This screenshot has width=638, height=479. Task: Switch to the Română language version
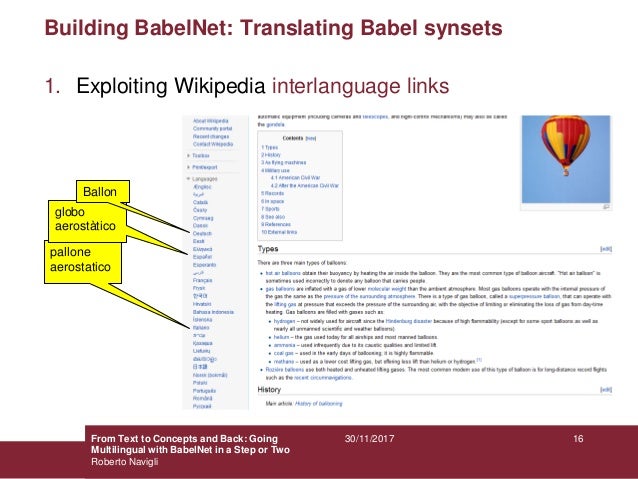[202, 398]
